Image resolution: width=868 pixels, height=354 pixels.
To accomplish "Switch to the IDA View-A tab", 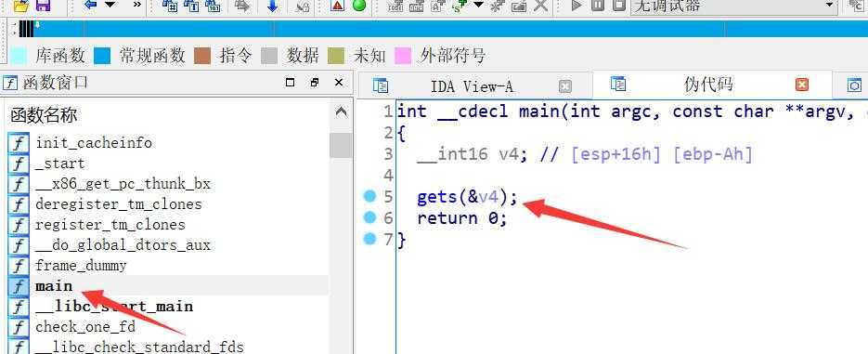I will 472,86.
